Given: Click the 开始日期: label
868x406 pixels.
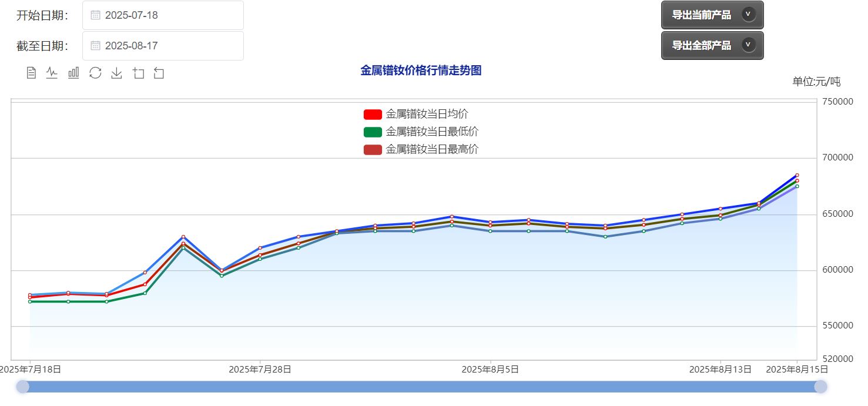Looking at the screenshot, I should pyautogui.click(x=42, y=16).
